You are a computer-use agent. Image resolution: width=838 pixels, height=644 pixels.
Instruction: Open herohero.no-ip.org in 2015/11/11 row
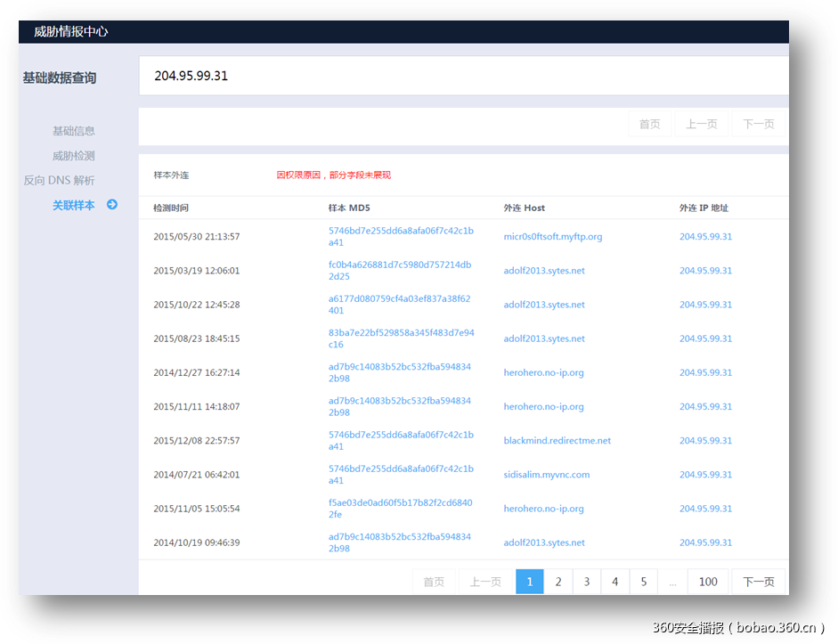coord(543,407)
